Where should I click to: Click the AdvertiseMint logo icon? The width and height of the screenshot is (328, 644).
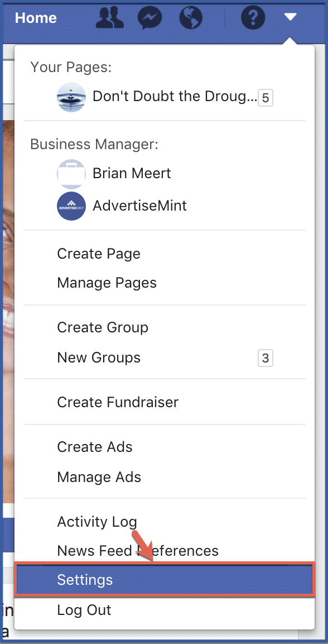[x=71, y=206]
